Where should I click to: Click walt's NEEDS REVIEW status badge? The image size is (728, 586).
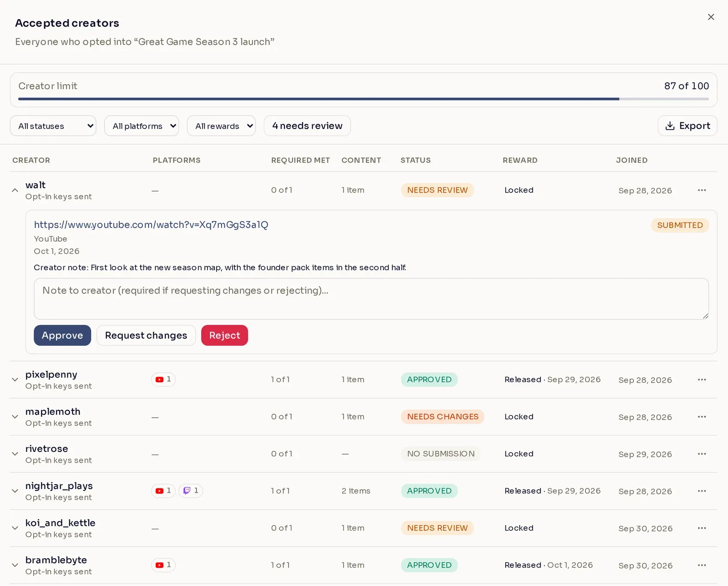pos(437,190)
